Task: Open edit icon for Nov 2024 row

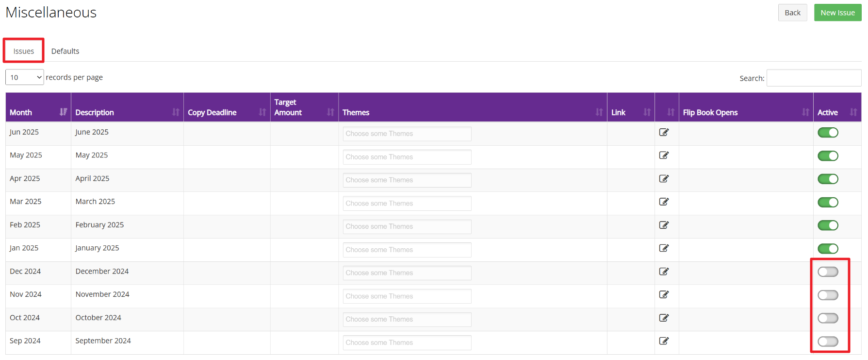Action: click(x=664, y=294)
